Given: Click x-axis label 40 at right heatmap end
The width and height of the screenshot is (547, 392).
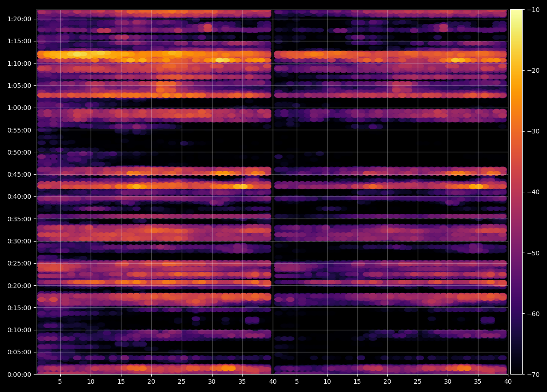Looking at the screenshot, I should tap(508, 381).
